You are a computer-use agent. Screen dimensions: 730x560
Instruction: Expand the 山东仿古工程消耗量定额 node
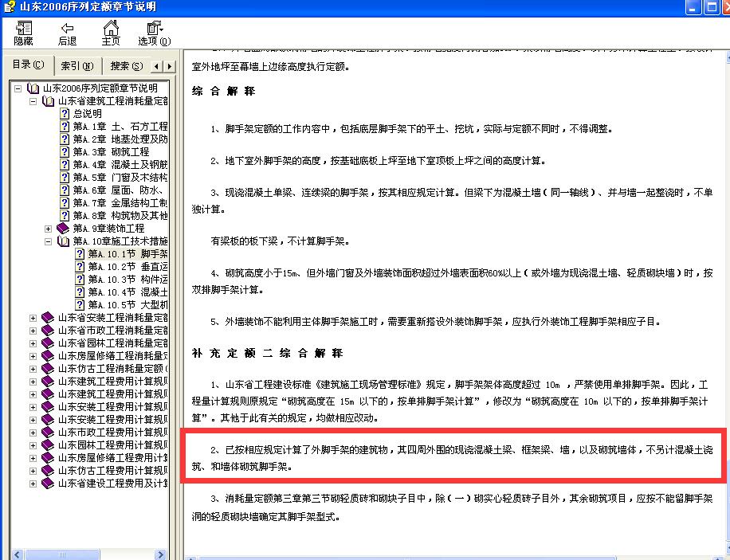coord(33,369)
